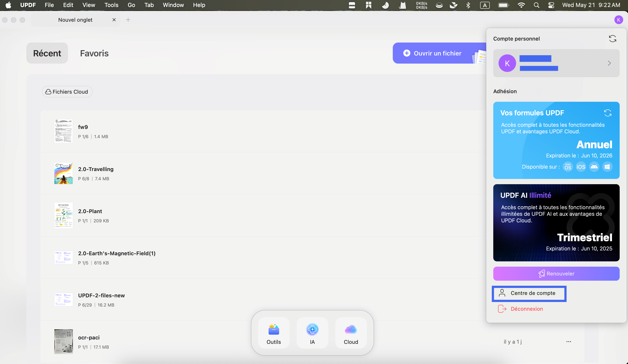Click the input source A icon
628x364 pixels.
(x=485, y=5)
